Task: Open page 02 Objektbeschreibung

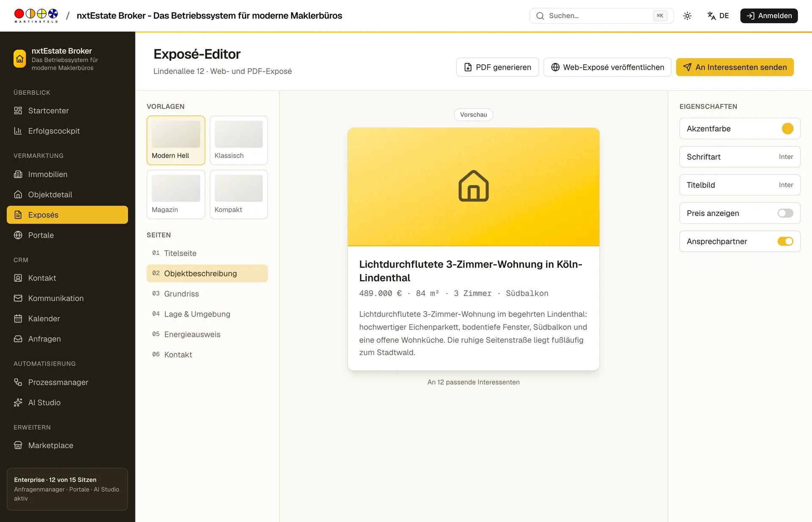Action: (x=207, y=273)
